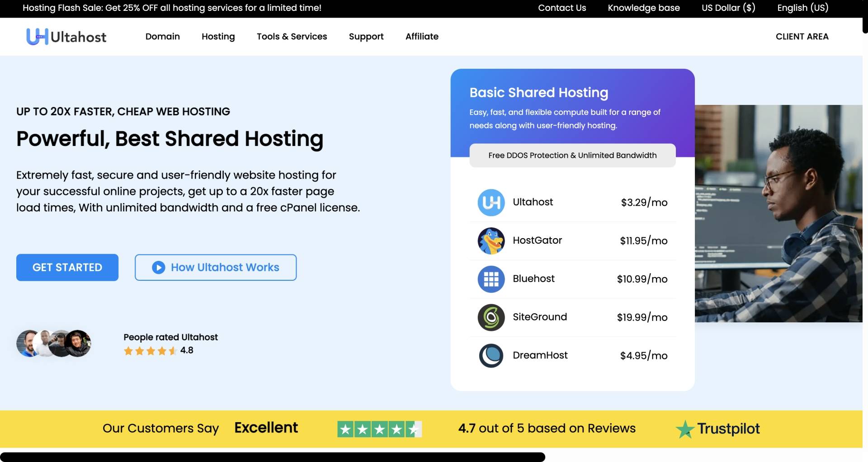Click the How Ultahost Works button
This screenshot has width=868, height=462.
[216, 268]
